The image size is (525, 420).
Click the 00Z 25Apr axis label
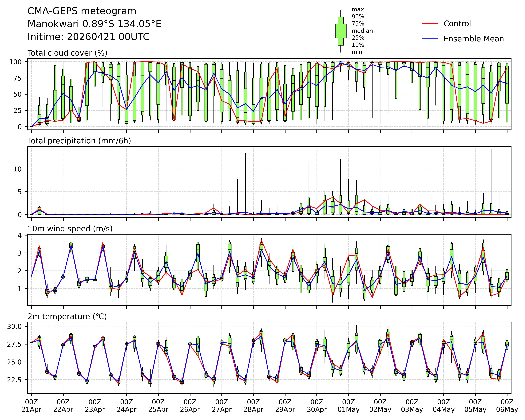coord(158,406)
